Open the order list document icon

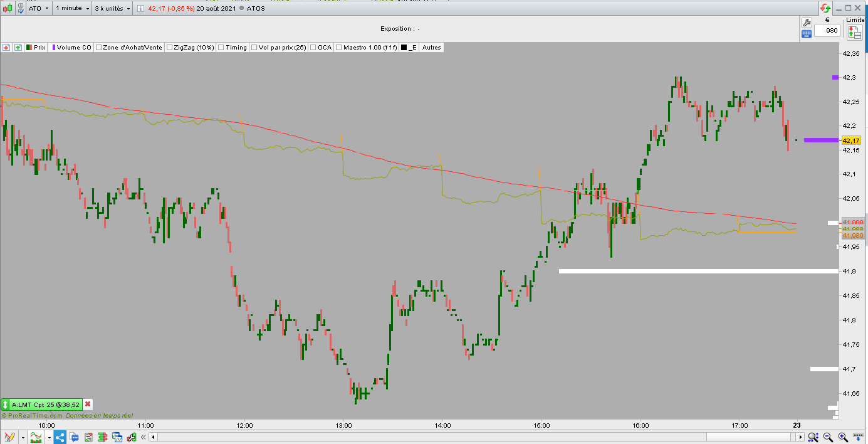[88, 437]
